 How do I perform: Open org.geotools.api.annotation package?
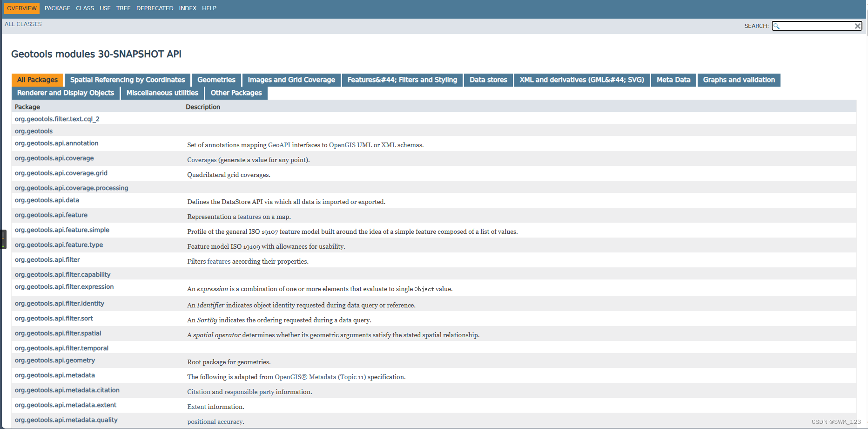[x=57, y=143]
